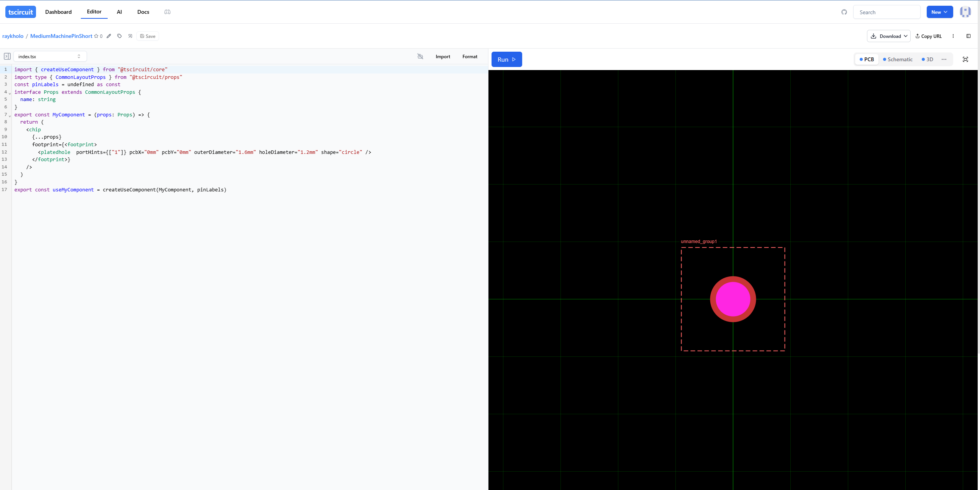Toggle the right sidebar layout icon

click(x=968, y=36)
